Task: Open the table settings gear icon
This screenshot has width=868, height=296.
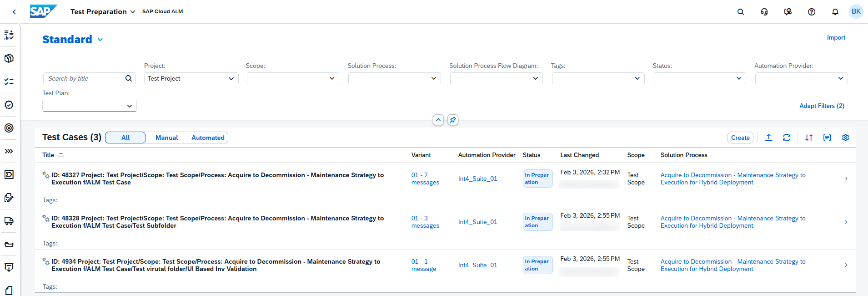Action: point(845,138)
